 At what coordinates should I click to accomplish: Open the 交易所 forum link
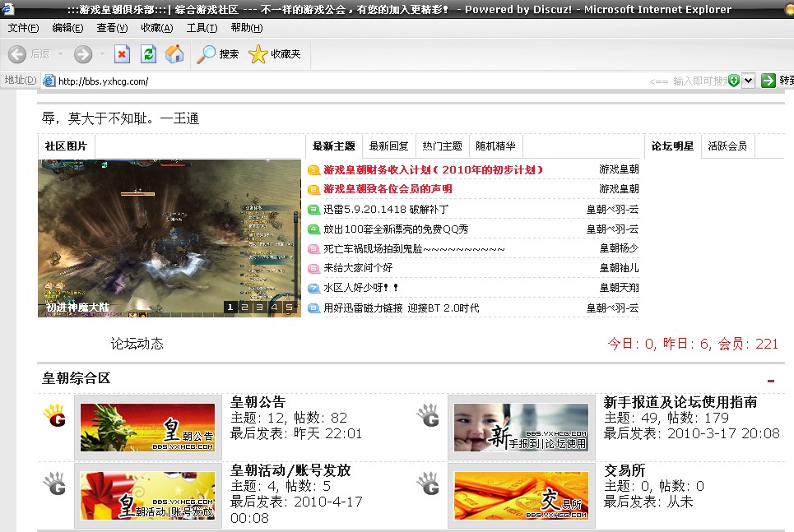[x=625, y=470]
